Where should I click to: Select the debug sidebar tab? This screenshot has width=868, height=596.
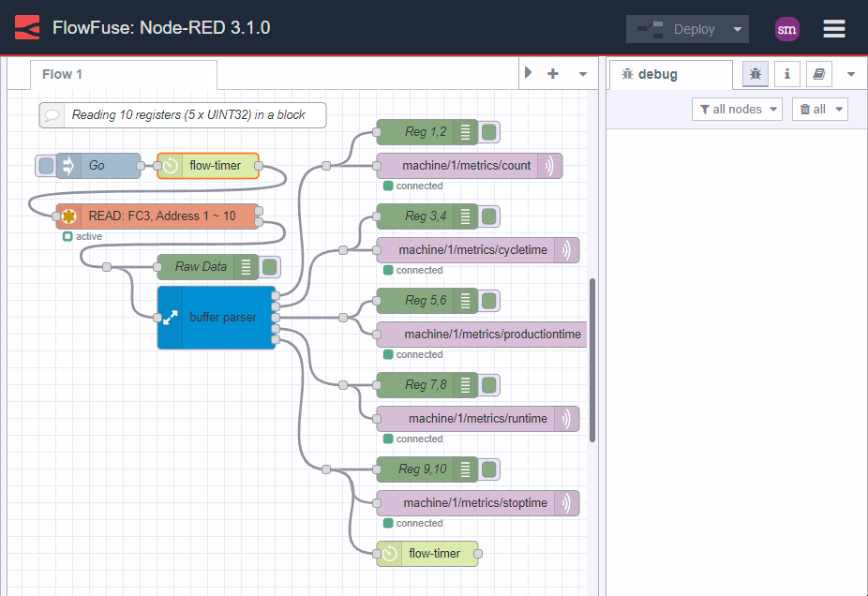[671, 74]
